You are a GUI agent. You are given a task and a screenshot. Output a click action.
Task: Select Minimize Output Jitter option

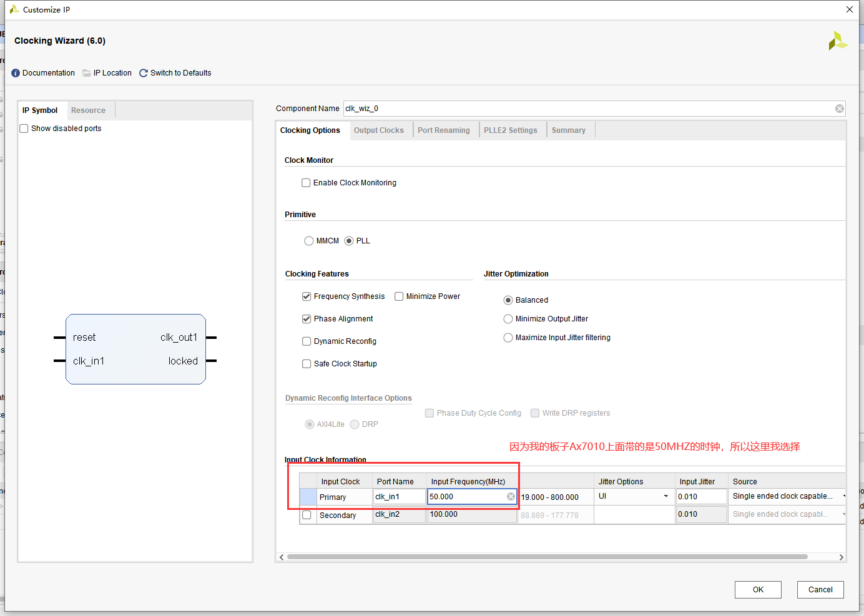(508, 319)
